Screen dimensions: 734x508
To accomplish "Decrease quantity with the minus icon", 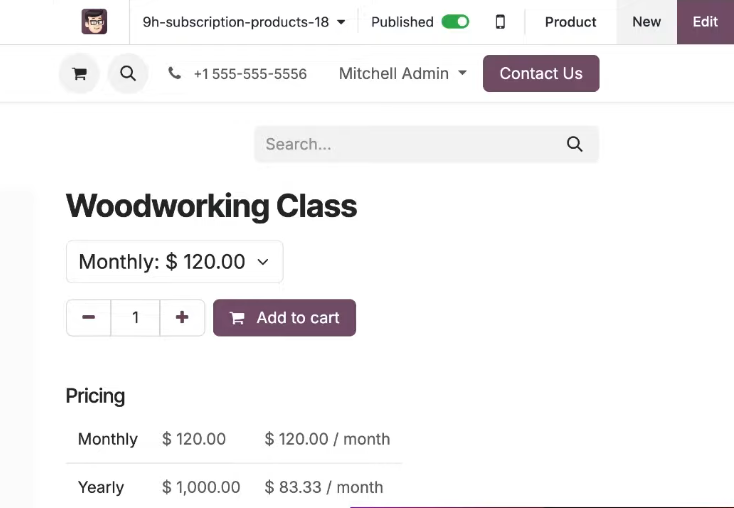I will tap(88, 317).
